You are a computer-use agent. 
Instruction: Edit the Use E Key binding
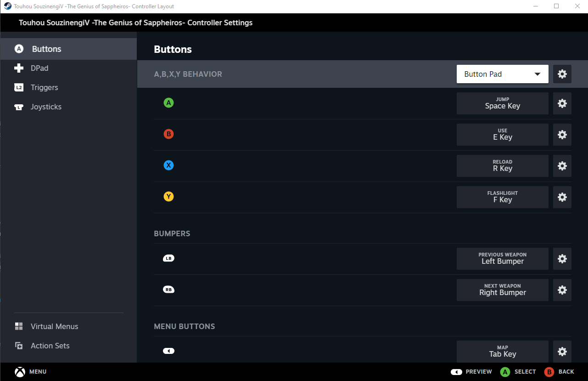pyautogui.click(x=503, y=135)
